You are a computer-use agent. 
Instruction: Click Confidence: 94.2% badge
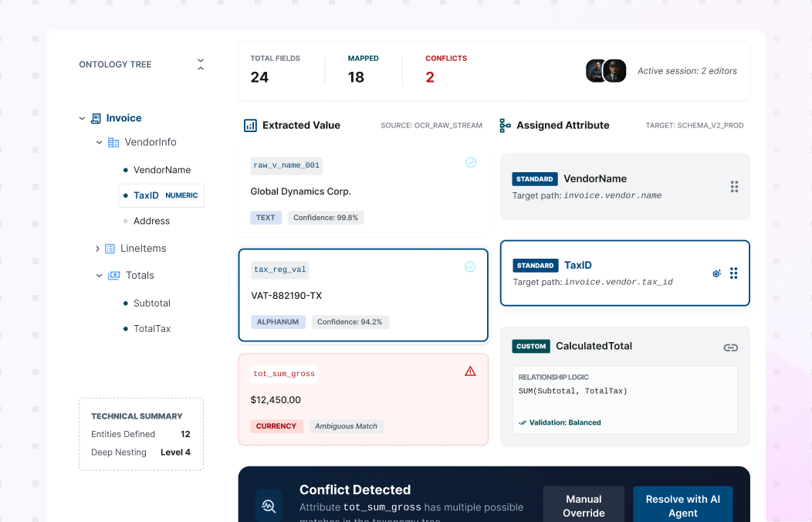350,322
